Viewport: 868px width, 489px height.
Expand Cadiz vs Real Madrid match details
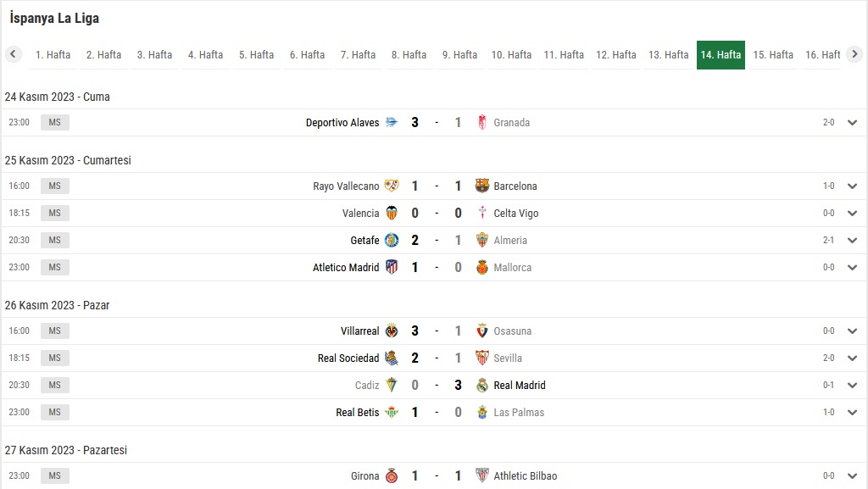(852, 385)
